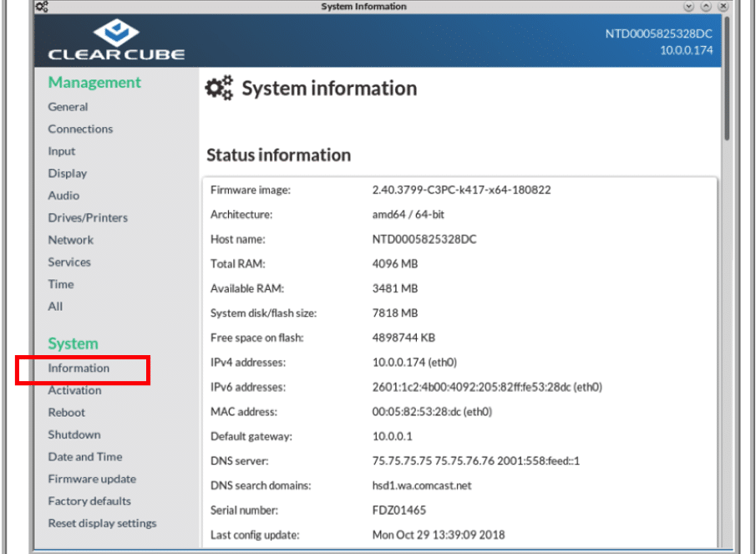
Task: Click the flash size value 7818 MB
Action: click(395, 313)
